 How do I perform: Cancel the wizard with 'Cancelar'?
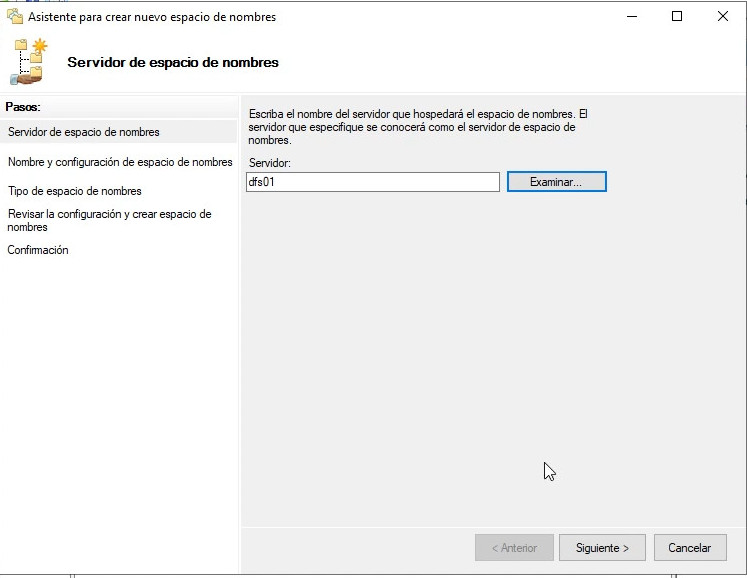coord(689,548)
